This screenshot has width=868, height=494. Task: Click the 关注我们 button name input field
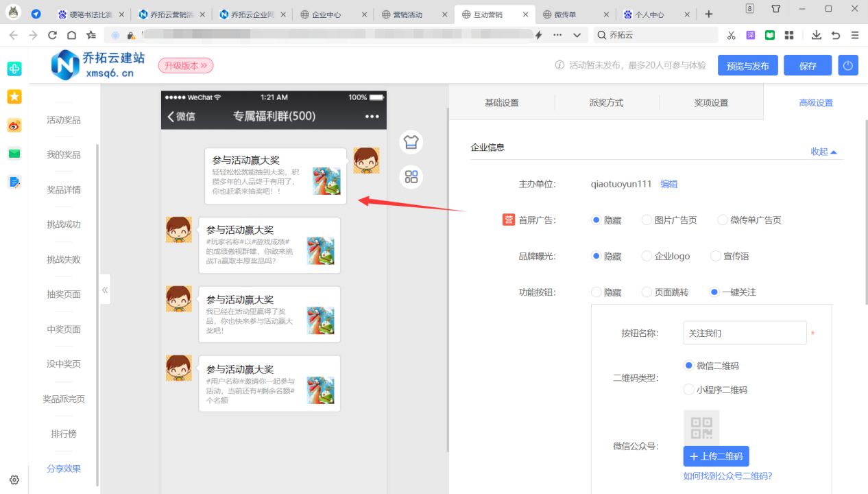pos(745,333)
